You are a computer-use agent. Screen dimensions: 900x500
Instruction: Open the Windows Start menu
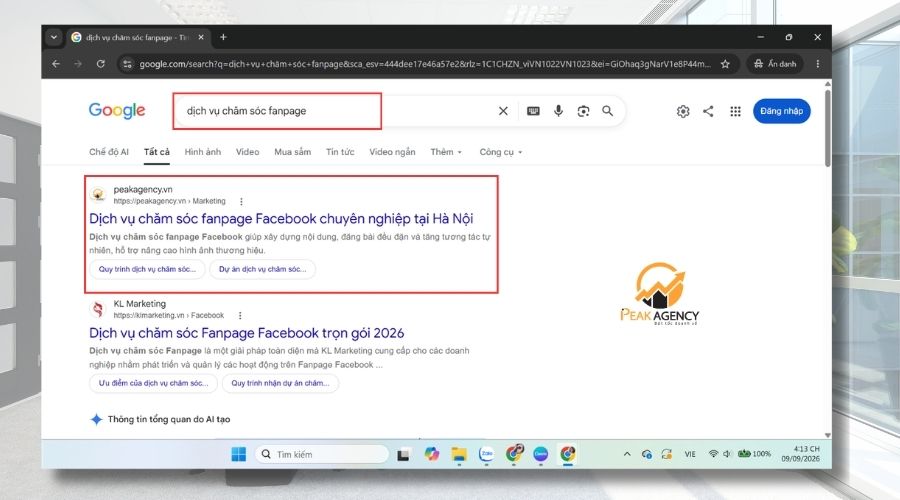pyautogui.click(x=238, y=454)
